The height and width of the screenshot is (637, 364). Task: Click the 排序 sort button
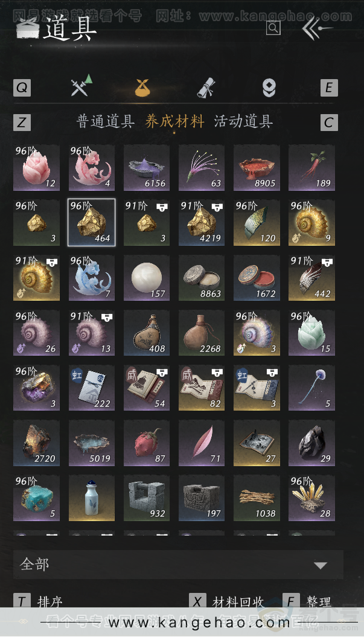(x=38, y=601)
